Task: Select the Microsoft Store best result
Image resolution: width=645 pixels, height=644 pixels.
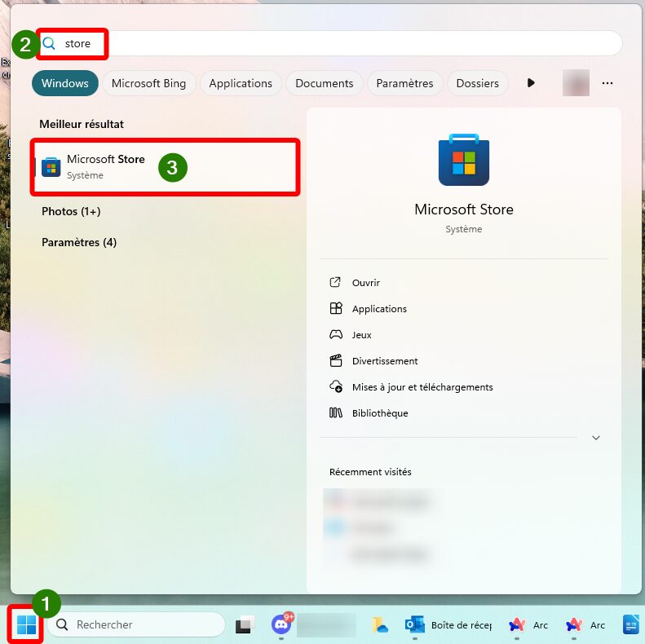Action: coord(166,166)
